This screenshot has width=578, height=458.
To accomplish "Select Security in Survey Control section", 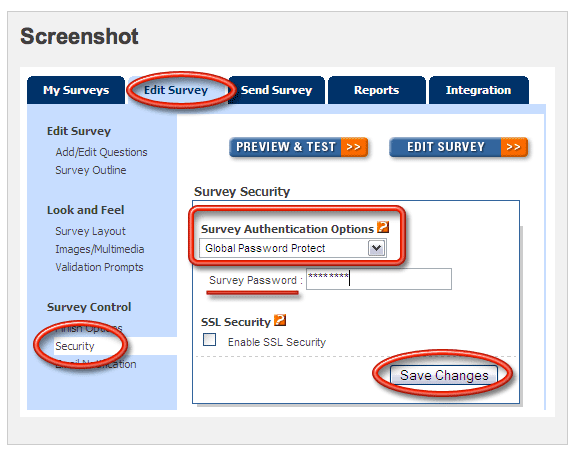I will coord(75,346).
